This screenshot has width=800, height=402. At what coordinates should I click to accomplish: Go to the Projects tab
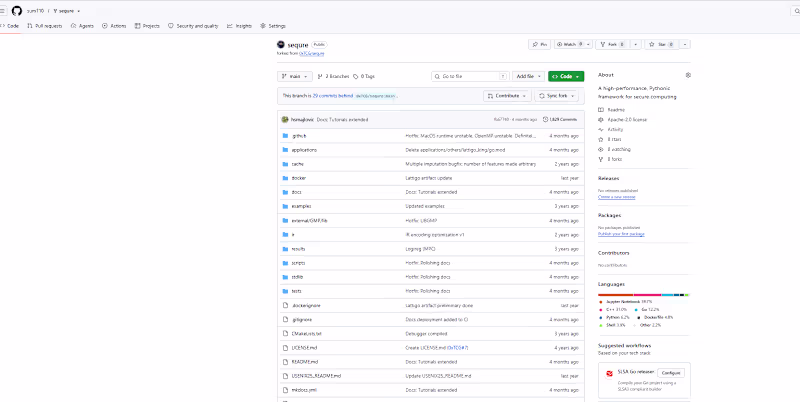tap(147, 26)
